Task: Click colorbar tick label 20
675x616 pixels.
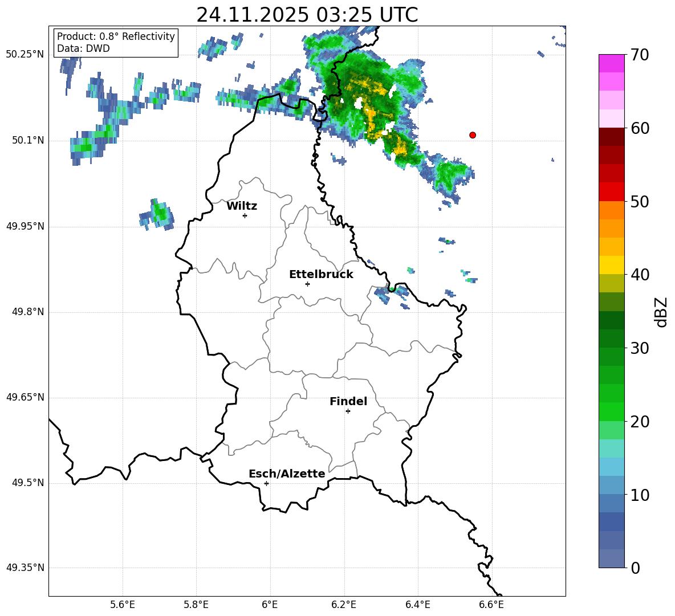Action: [640, 421]
